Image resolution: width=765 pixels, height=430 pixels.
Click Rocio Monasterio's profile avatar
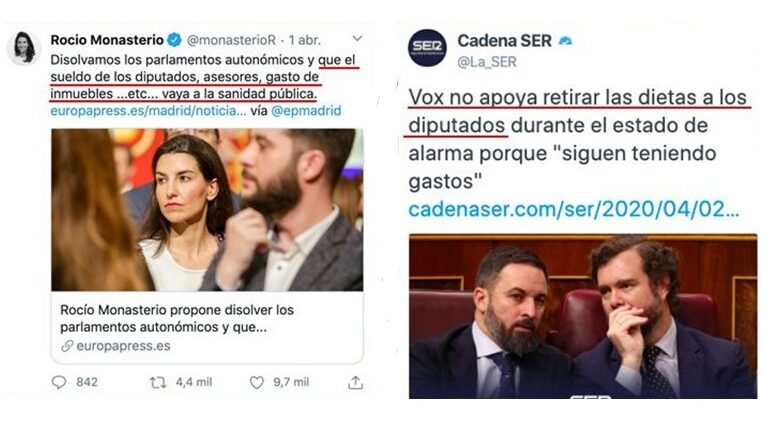coord(24,48)
